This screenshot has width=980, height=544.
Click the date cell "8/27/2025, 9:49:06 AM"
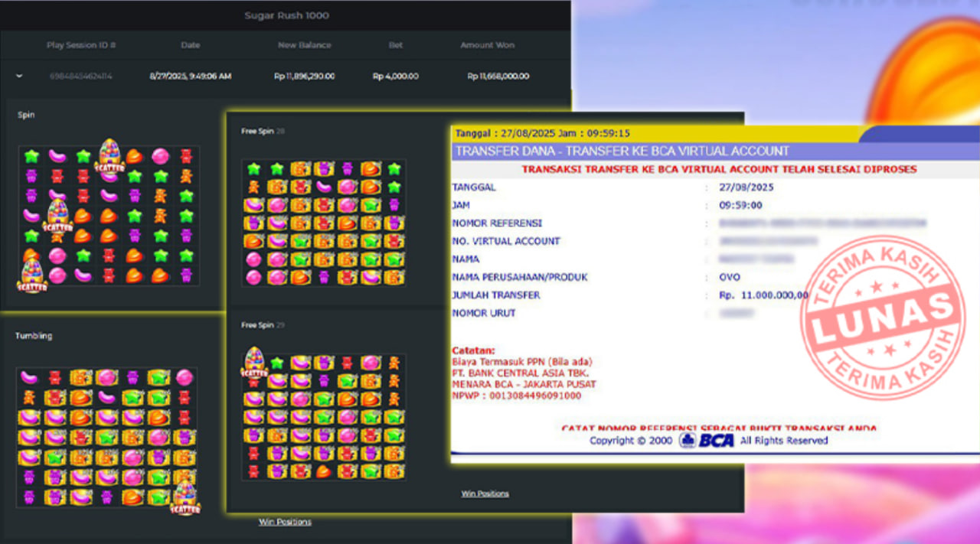click(x=190, y=77)
